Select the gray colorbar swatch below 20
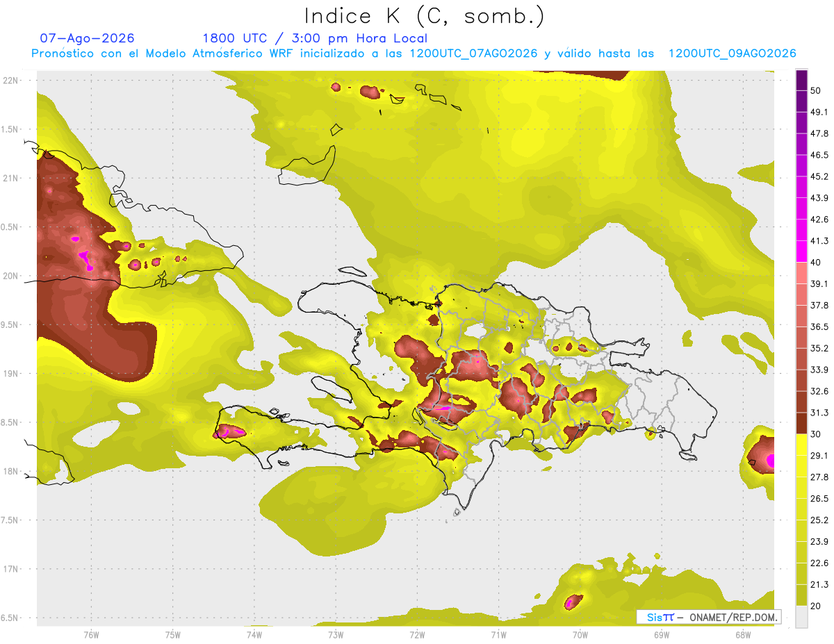This screenshot has width=834, height=644. [x=801, y=616]
